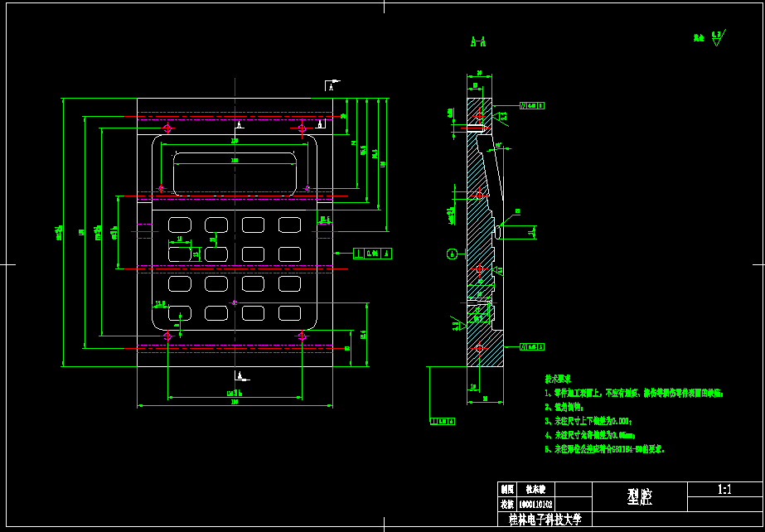Click the 校核 label cell
This screenshot has height=532, width=765.
pos(507,504)
